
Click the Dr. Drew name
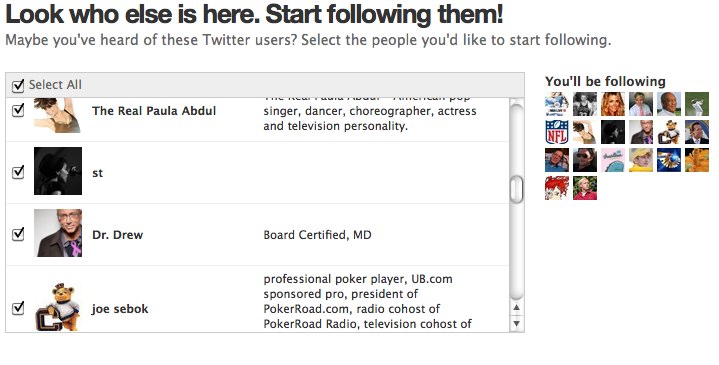(117, 235)
